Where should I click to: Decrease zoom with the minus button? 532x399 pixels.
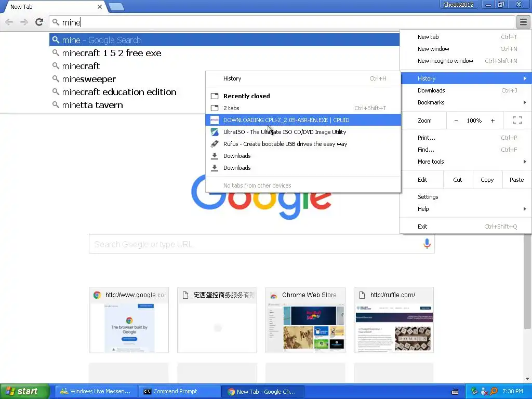coord(456,121)
